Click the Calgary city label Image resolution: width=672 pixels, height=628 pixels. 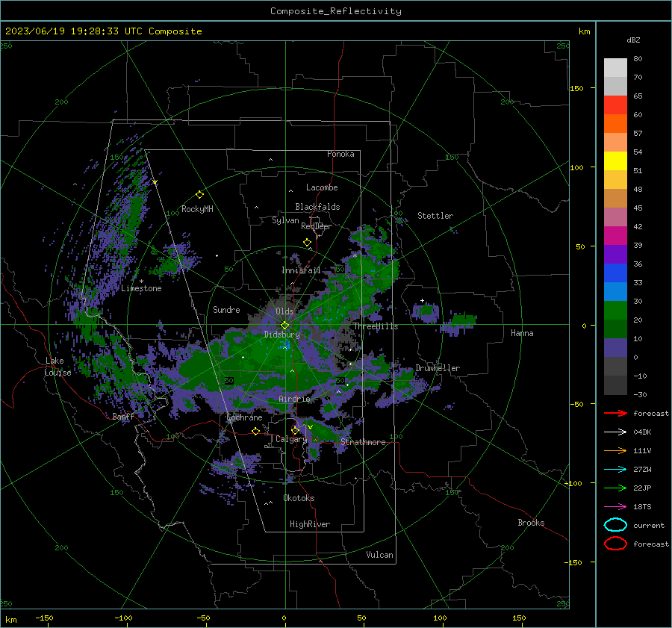[x=291, y=439]
